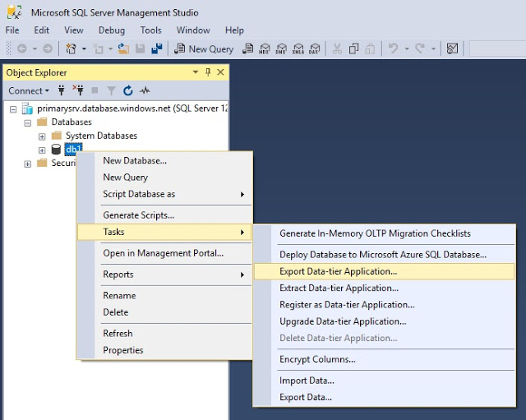The height and width of the screenshot is (420, 526).
Task: Open the Help menu
Action: pos(234,30)
